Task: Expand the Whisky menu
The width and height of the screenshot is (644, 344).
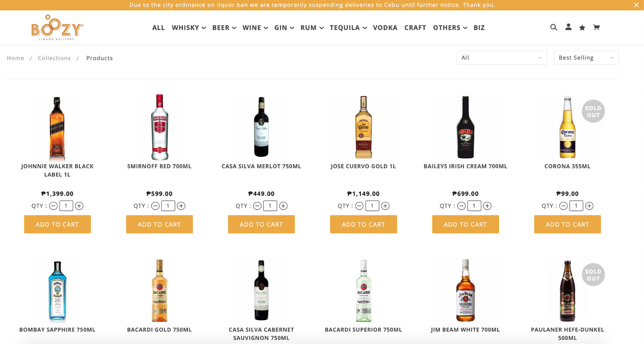Action: coord(189,28)
